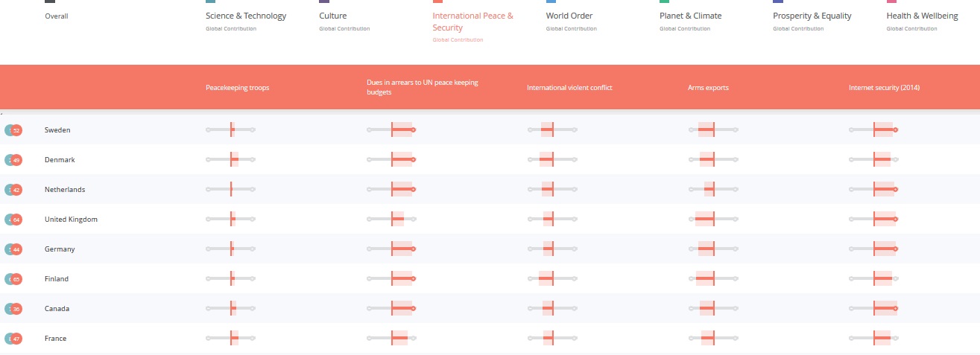Click France's rank badge 47

point(16,339)
